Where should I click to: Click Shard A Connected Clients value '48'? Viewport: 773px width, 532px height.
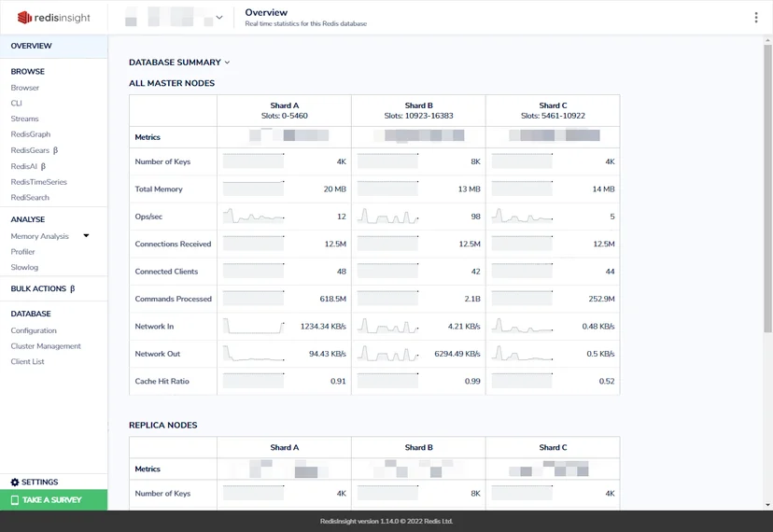tap(342, 272)
